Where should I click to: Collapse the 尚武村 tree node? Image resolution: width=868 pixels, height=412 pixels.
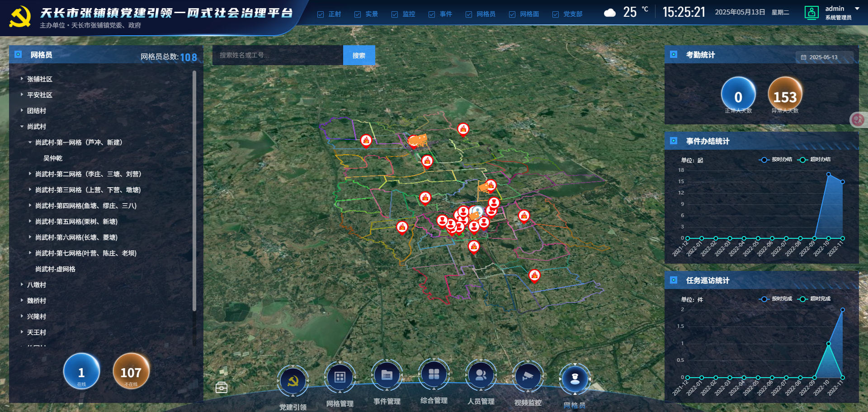tap(22, 126)
